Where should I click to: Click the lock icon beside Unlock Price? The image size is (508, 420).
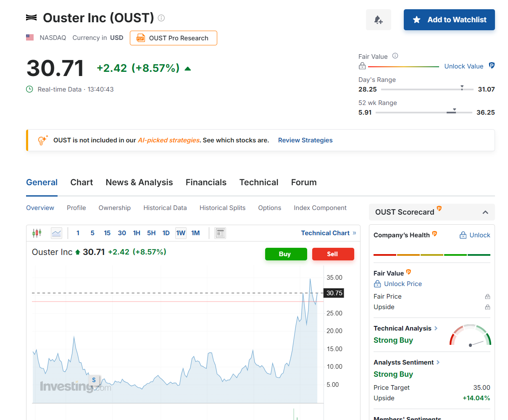pos(377,284)
